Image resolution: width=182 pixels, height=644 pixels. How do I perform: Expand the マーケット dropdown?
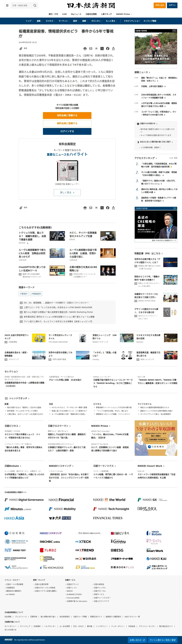[x=64, y=21]
